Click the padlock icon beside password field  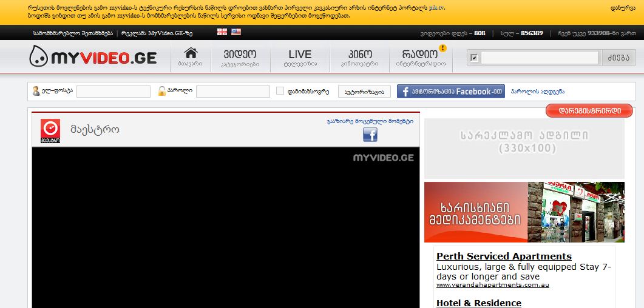pos(162,91)
